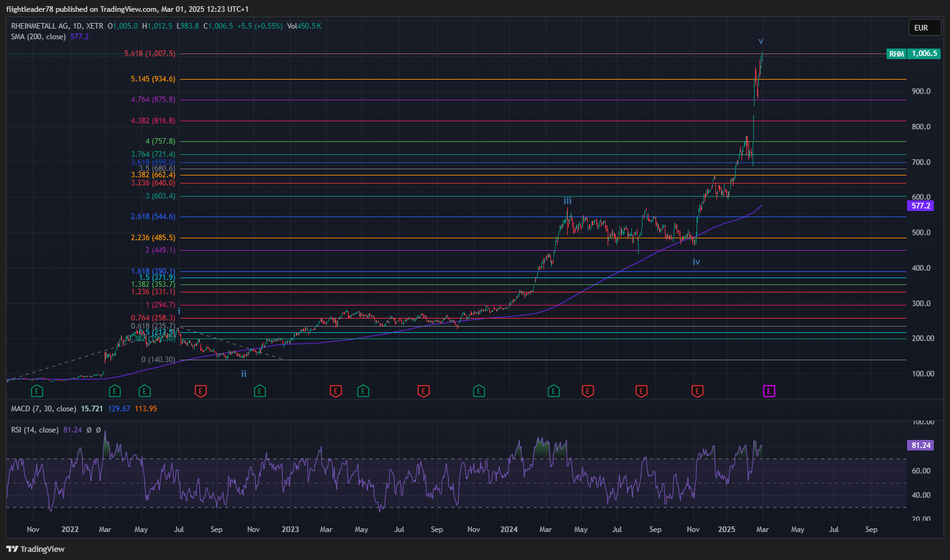
Task: Click the 1.618 (390.1) Fibonacci level label
Action: (x=153, y=271)
